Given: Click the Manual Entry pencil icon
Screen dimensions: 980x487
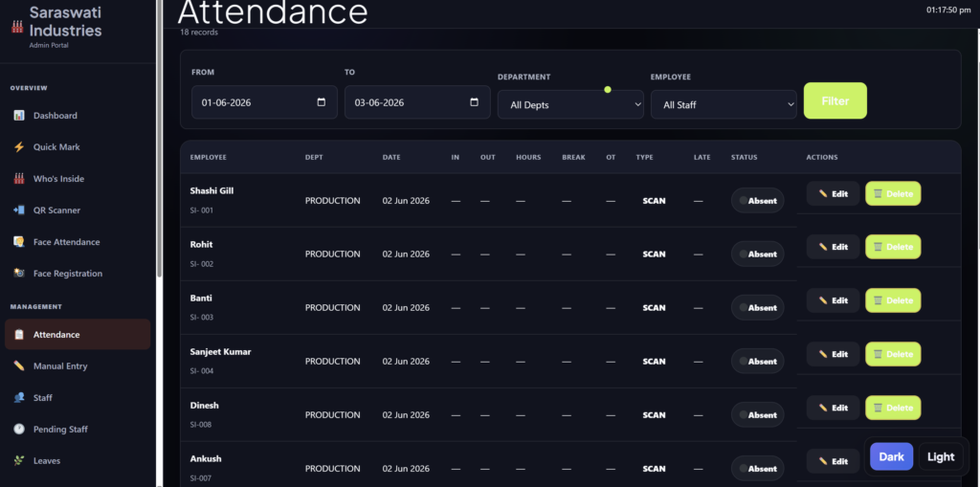Looking at the screenshot, I should 19,366.
